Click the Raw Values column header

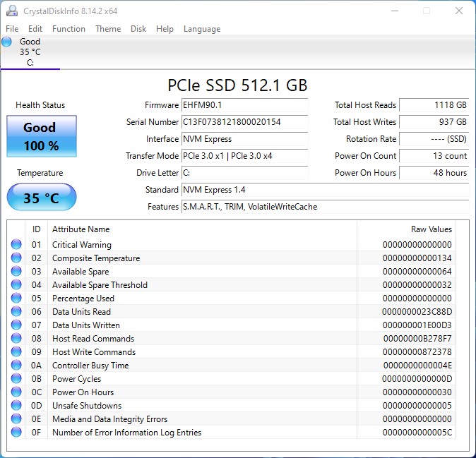tap(431, 229)
